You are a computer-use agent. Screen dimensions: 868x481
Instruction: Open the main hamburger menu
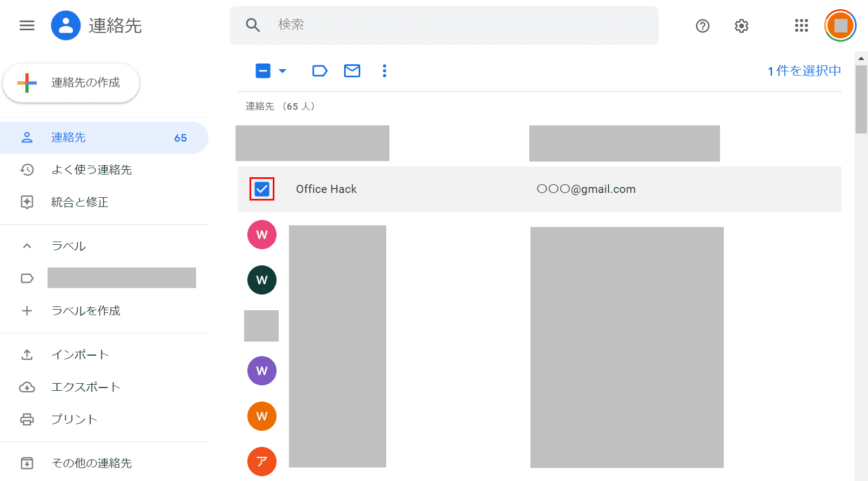pos(27,25)
